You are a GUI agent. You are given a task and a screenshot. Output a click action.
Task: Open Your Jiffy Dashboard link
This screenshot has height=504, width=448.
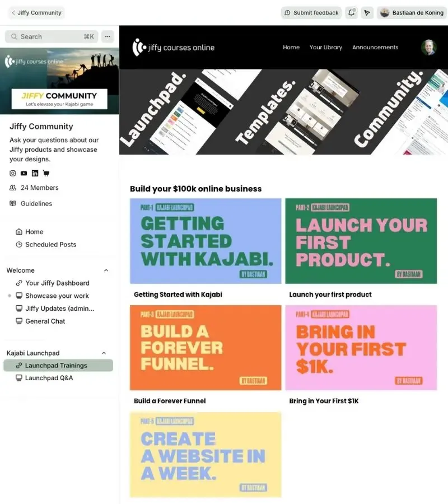pyautogui.click(x=58, y=283)
